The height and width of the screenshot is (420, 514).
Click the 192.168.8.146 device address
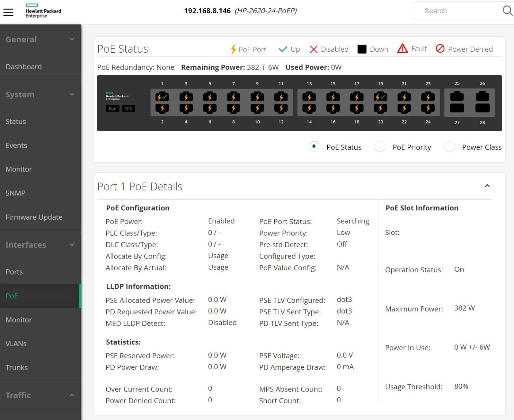tap(207, 11)
